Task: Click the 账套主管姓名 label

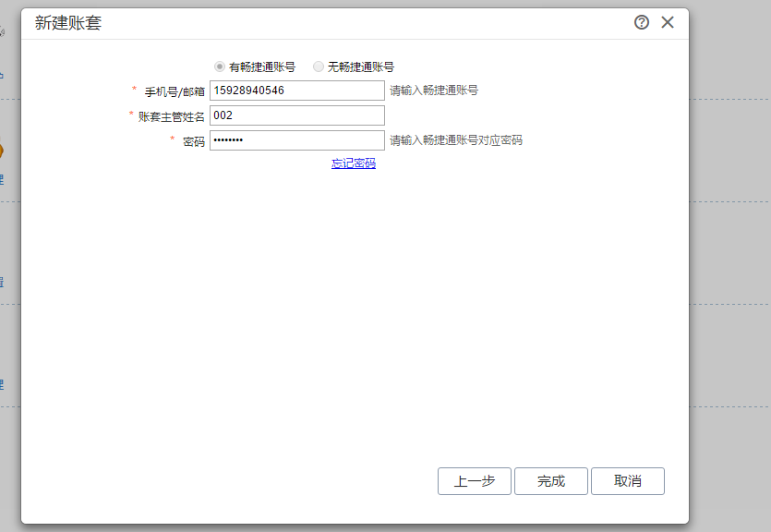Action: tap(171, 116)
